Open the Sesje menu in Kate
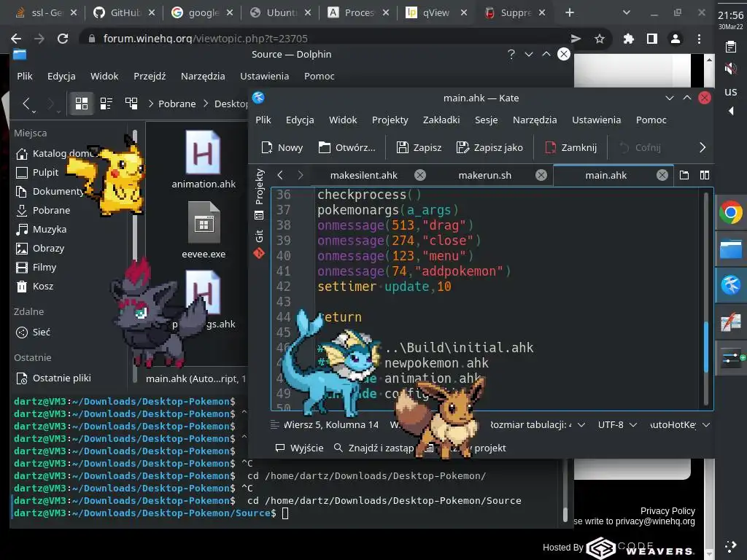747x560 pixels. pos(486,120)
